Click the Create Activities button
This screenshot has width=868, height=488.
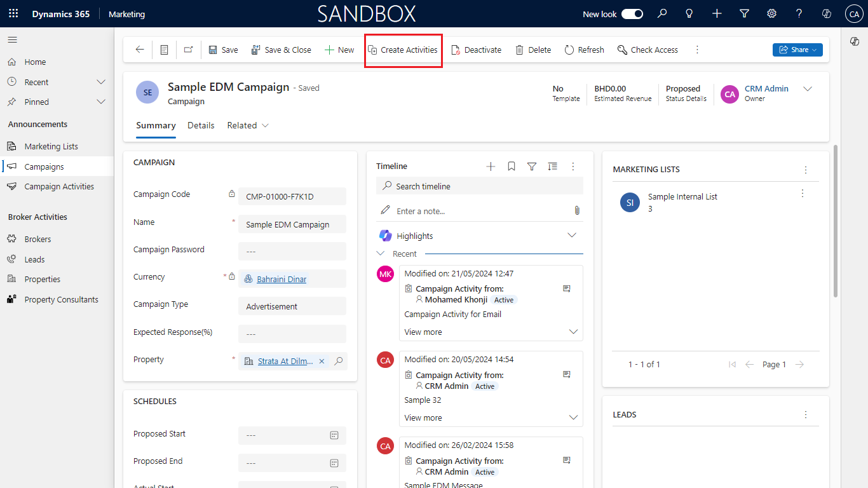tap(403, 50)
